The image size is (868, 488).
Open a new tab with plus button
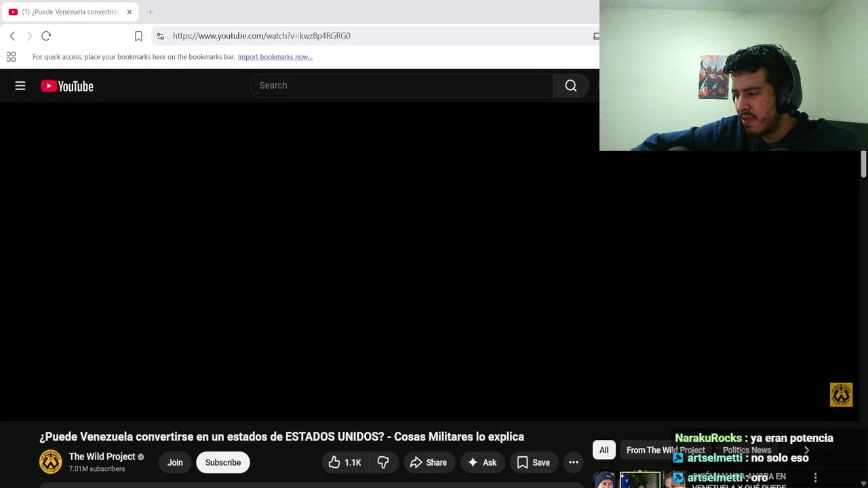(150, 12)
